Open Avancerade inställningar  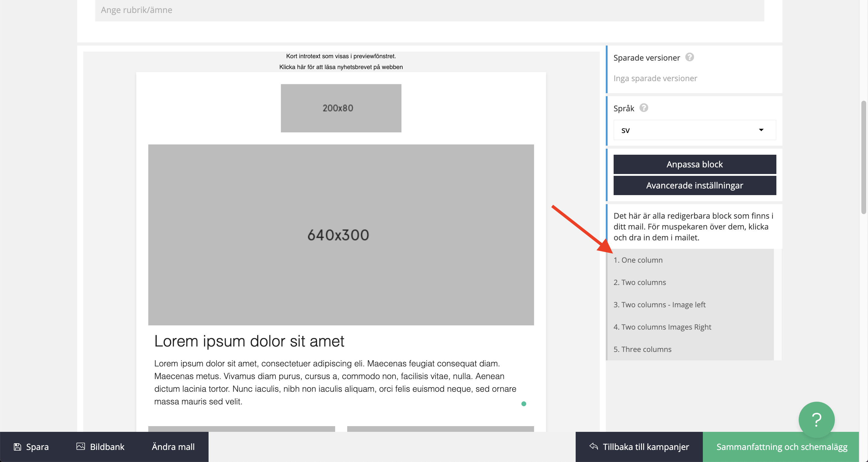694,185
